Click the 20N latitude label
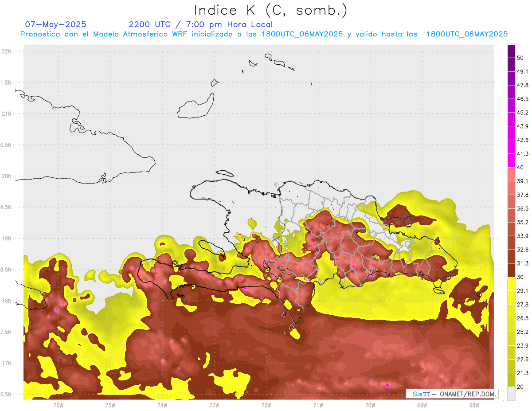Image resolution: width=532 pixels, height=411 pixels. (x=8, y=176)
